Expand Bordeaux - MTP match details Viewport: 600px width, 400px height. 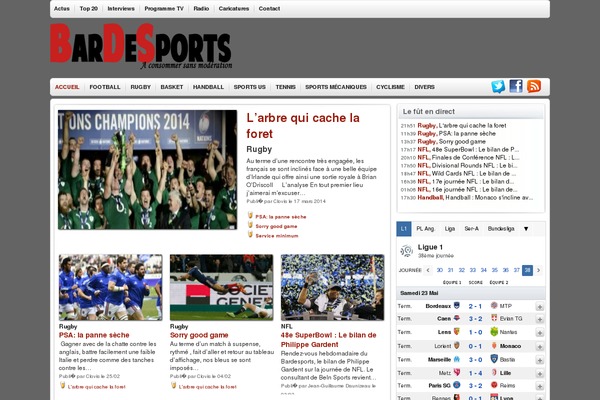coord(540,307)
